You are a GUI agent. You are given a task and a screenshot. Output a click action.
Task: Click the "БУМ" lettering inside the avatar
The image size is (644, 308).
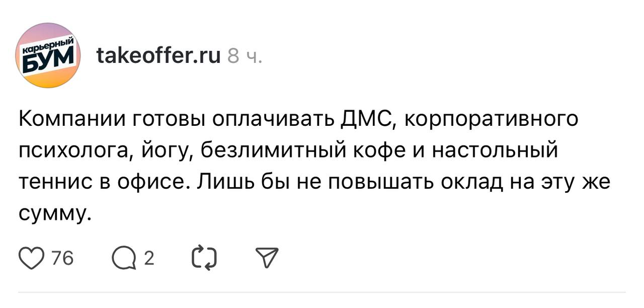click(x=48, y=61)
